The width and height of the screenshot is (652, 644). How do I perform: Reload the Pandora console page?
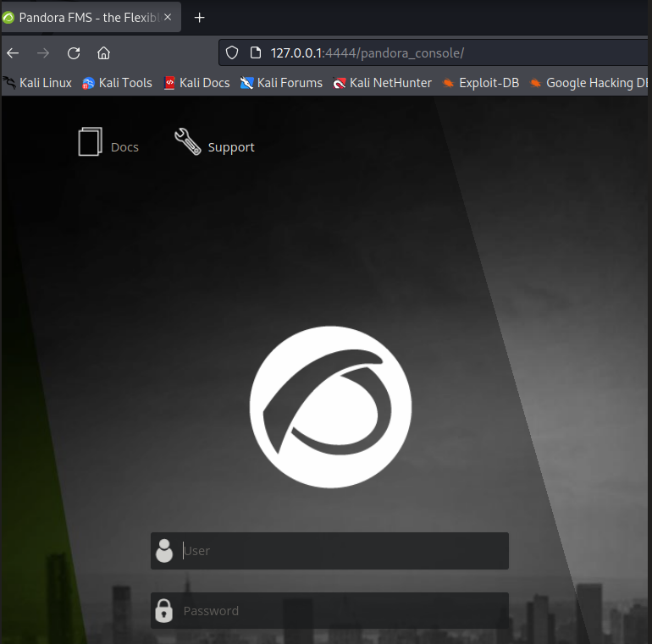[x=74, y=52]
